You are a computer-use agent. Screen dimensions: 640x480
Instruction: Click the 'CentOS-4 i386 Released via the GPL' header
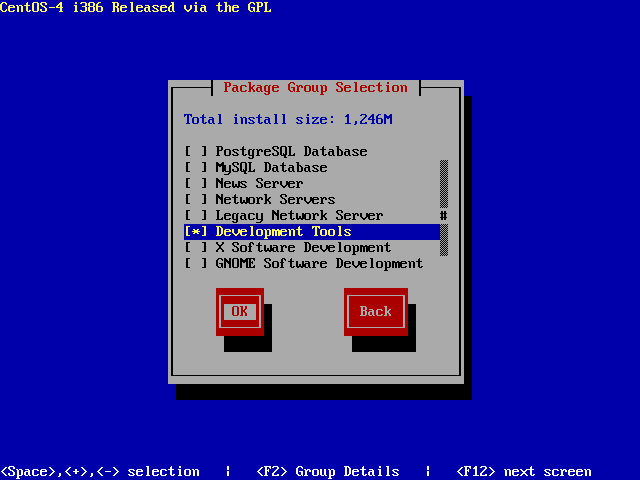[x=136, y=7]
